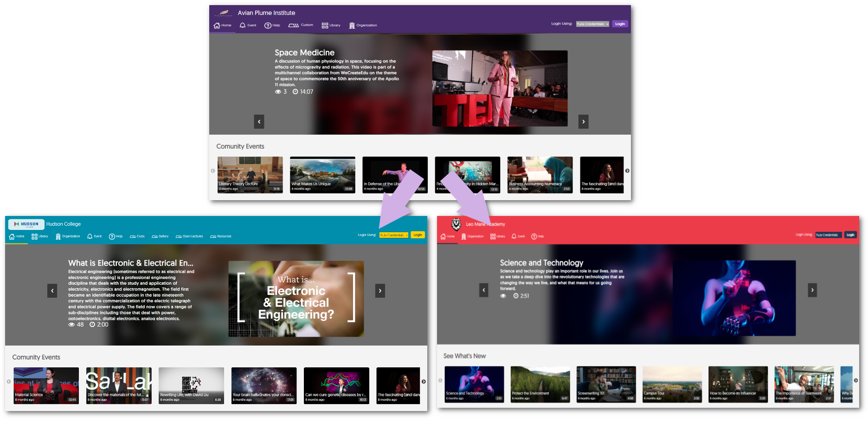Click the next arrow in Leo Mane Academy carousel
This screenshot has width=868, height=444.
click(x=812, y=290)
